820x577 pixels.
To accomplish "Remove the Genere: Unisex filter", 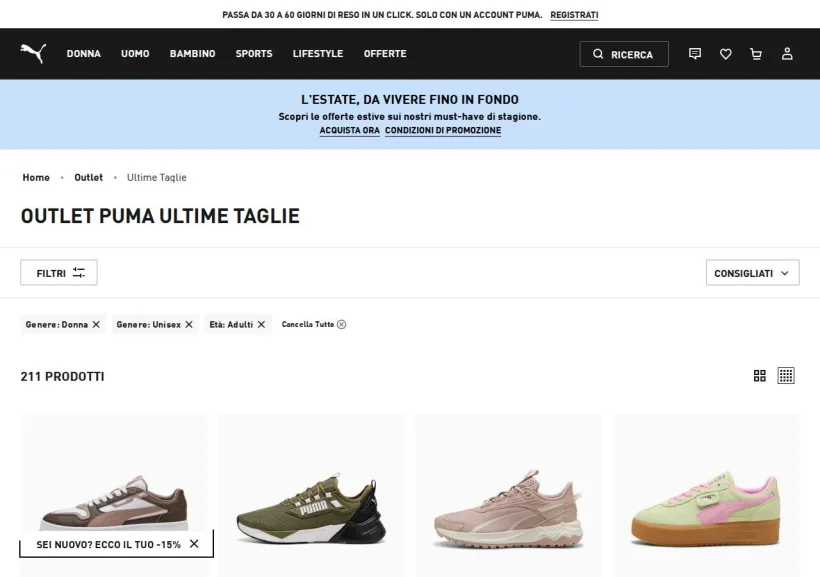I will 189,324.
